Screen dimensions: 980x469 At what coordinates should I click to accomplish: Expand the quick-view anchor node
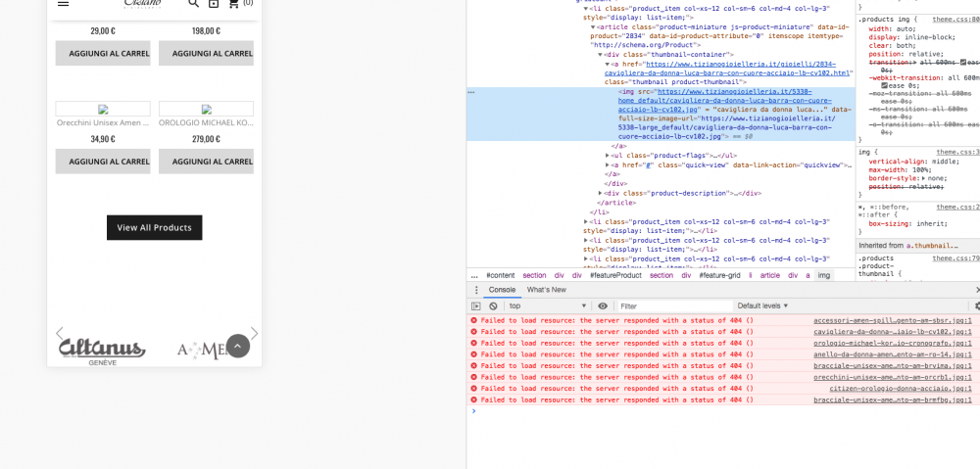coord(608,164)
